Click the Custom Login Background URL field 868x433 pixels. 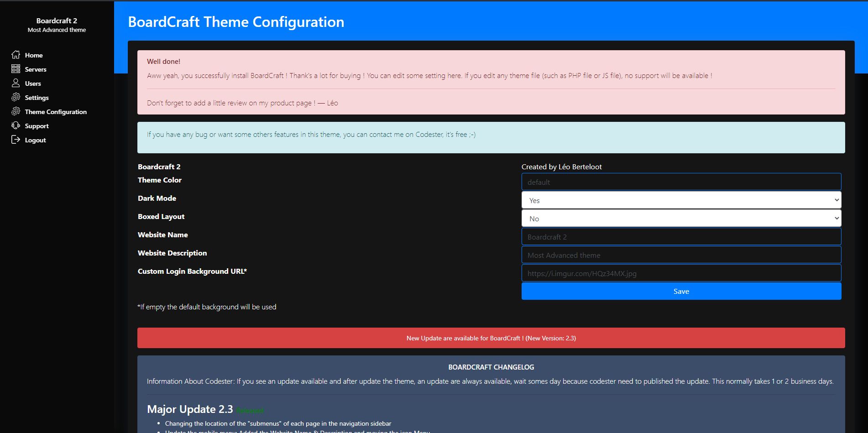click(681, 273)
